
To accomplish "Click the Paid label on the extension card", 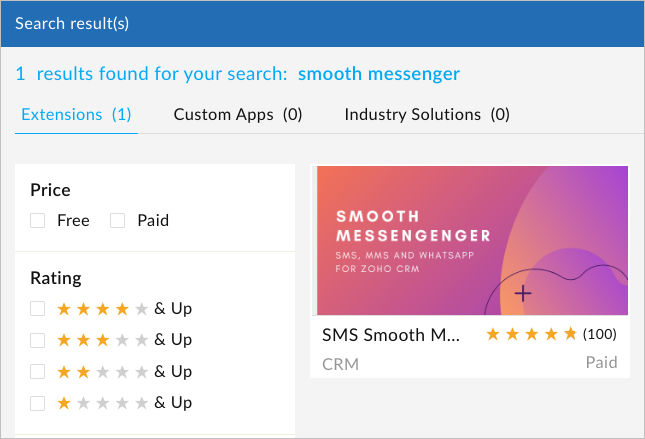I will click(x=601, y=362).
